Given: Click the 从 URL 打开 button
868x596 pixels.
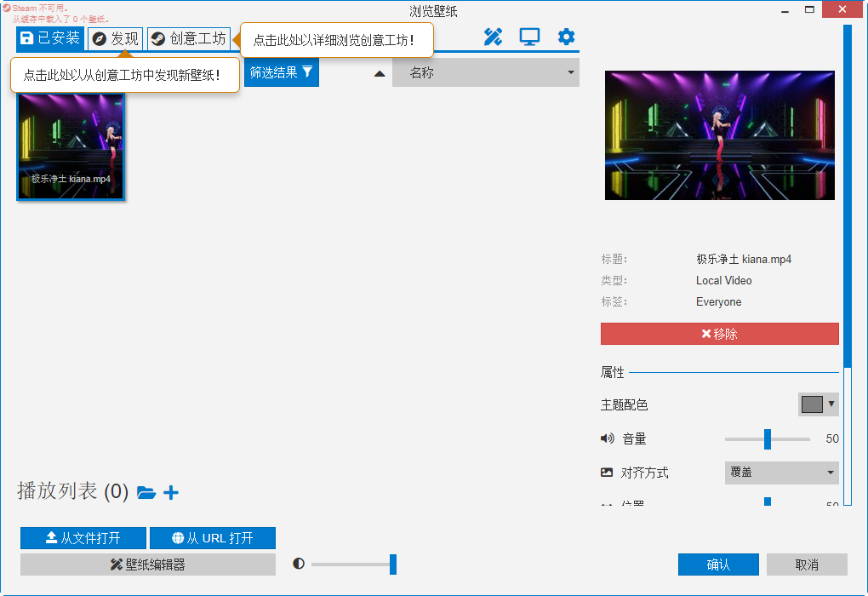Looking at the screenshot, I should 213,538.
